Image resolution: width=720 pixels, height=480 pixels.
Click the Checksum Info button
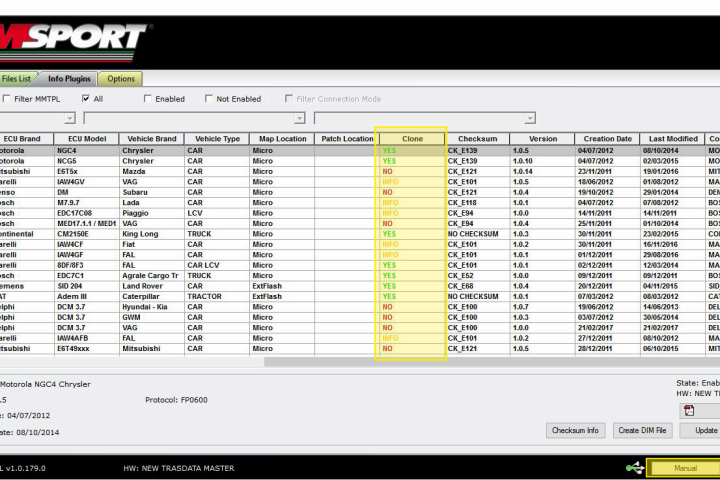click(575, 430)
